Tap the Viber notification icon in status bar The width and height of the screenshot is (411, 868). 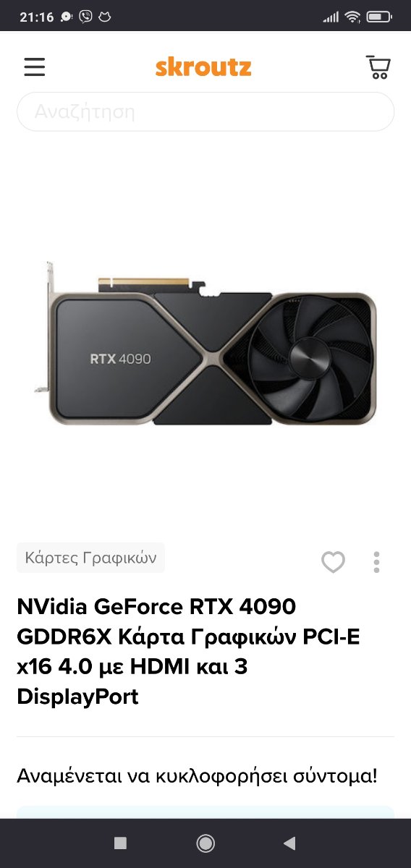[x=86, y=16]
